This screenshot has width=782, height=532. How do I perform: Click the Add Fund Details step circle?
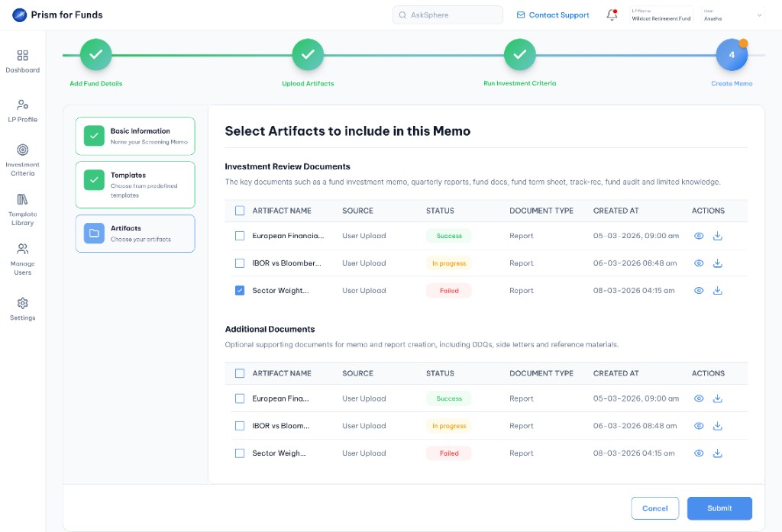[x=95, y=54]
